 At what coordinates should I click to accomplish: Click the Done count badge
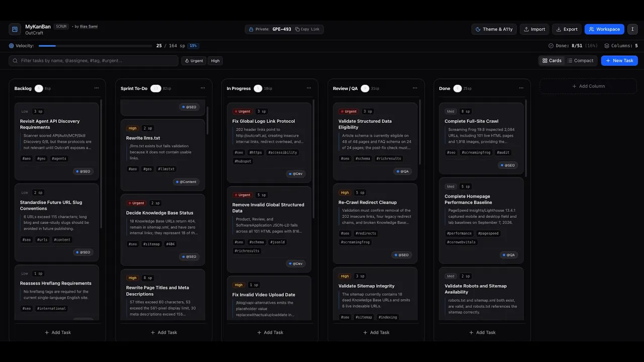coord(457,88)
